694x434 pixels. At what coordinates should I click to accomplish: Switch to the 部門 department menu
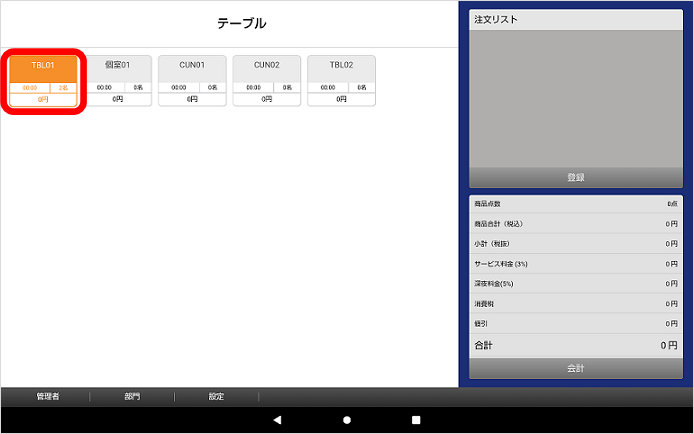pos(132,397)
